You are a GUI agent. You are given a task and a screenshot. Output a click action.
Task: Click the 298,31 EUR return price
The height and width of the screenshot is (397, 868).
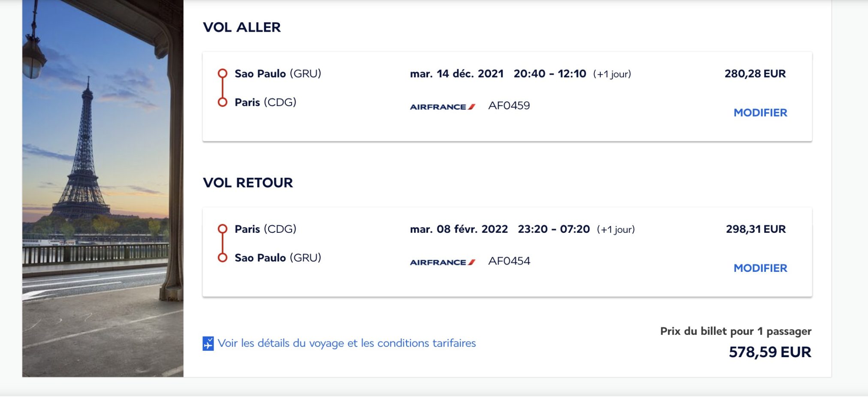[x=756, y=229]
